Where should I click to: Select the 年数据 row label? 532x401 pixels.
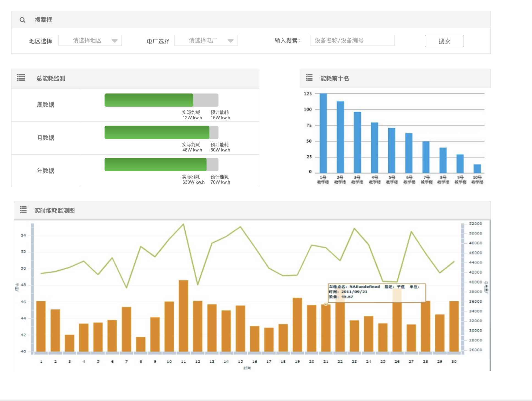point(46,171)
